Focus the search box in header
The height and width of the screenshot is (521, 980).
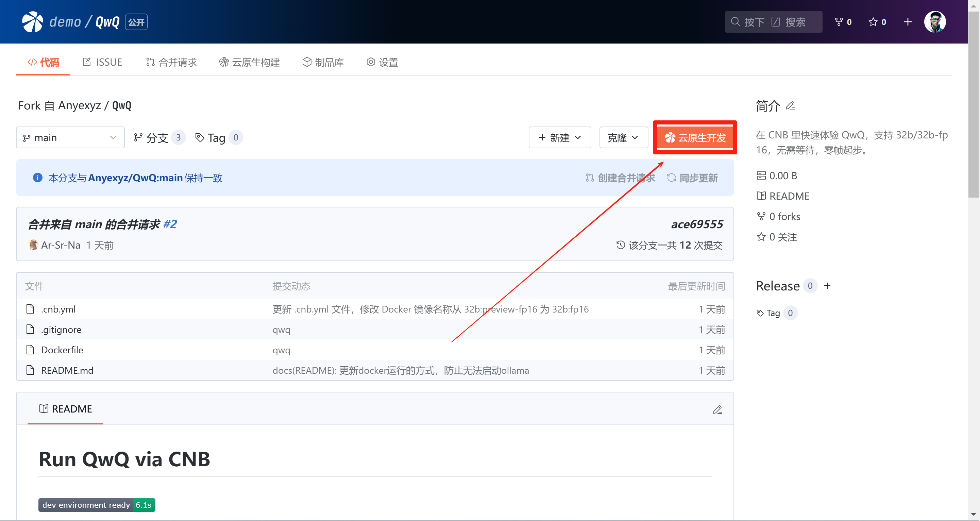(773, 22)
